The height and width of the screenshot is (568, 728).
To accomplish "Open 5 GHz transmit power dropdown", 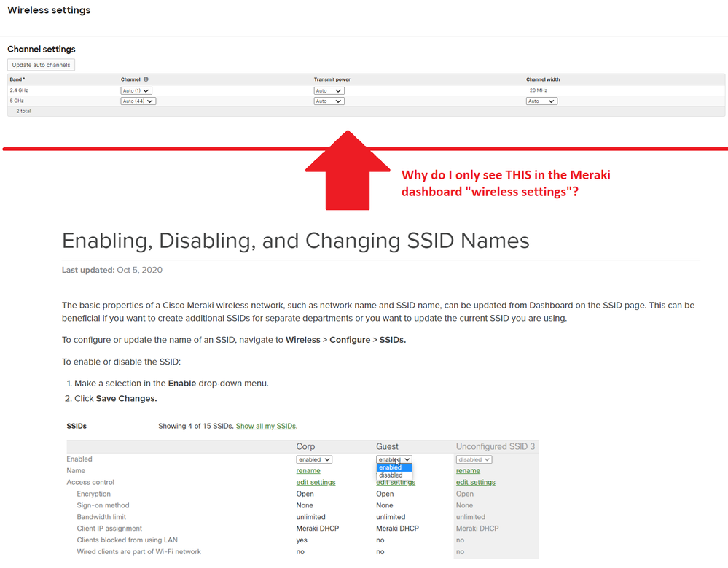I will [x=329, y=101].
